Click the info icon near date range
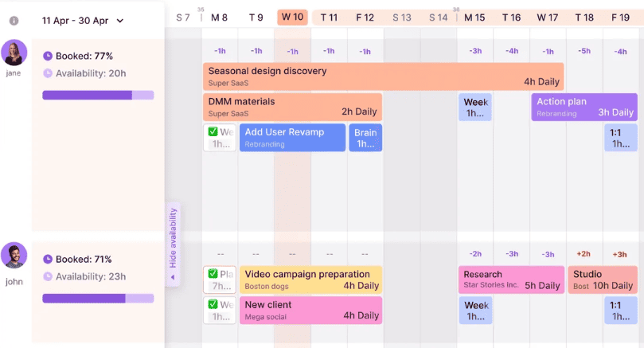Image resolution: width=644 pixels, height=348 pixels. click(x=14, y=21)
